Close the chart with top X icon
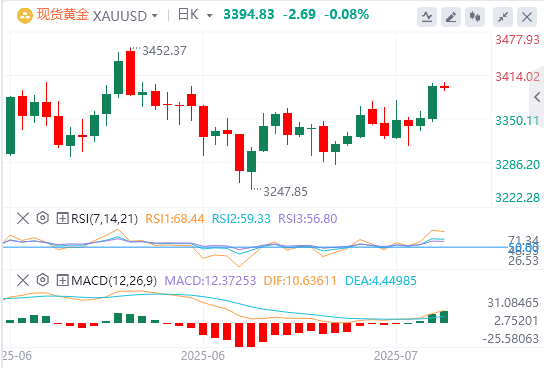Viewport: 544px width, 368px height. [x=527, y=17]
